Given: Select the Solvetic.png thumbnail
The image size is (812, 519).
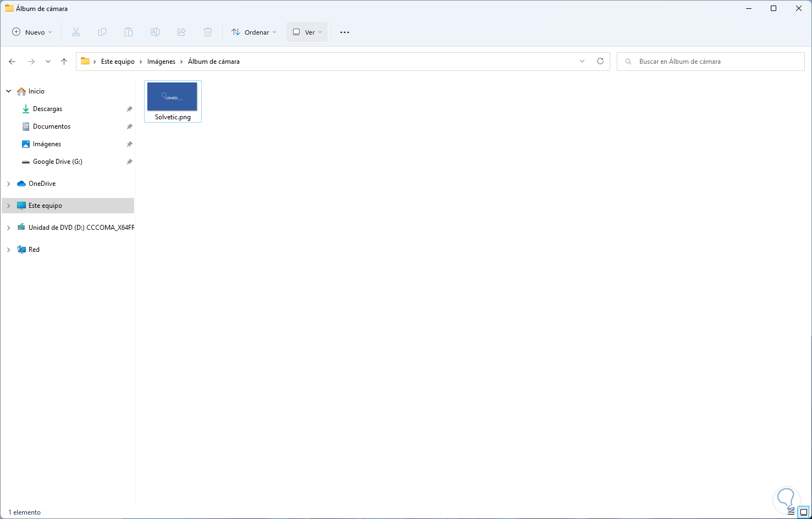Looking at the screenshot, I should [x=172, y=97].
